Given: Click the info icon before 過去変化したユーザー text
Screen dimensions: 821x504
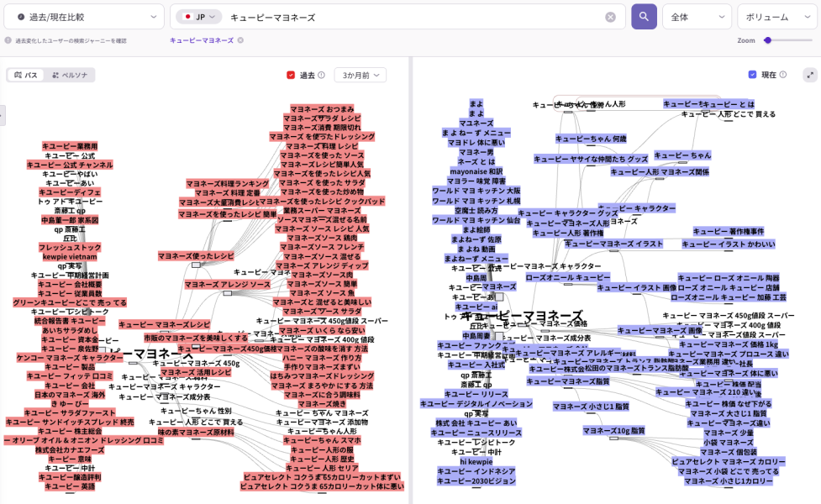Looking at the screenshot, I should (x=7, y=38).
